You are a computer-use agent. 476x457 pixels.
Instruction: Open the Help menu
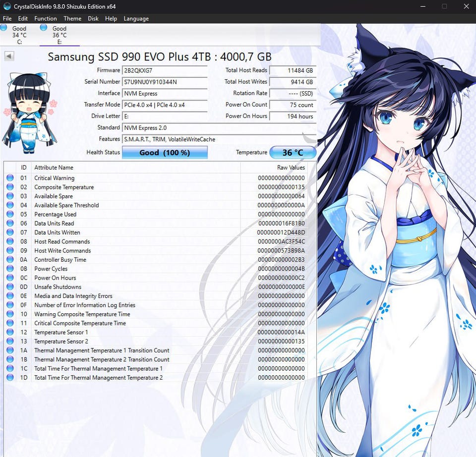tap(111, 18)
